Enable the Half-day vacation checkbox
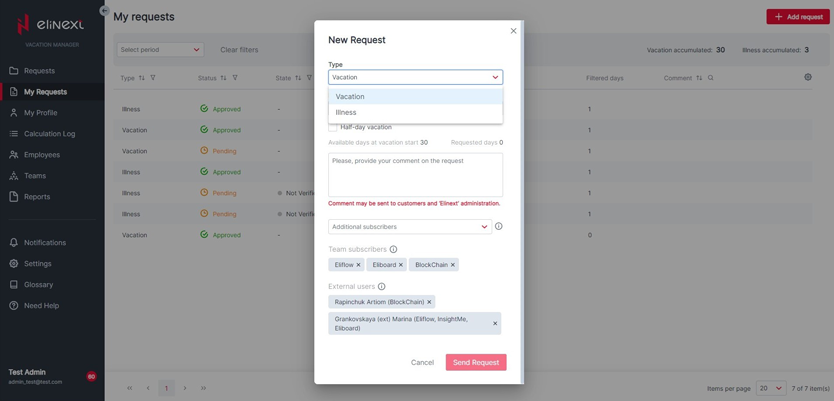 click(333, 127)
